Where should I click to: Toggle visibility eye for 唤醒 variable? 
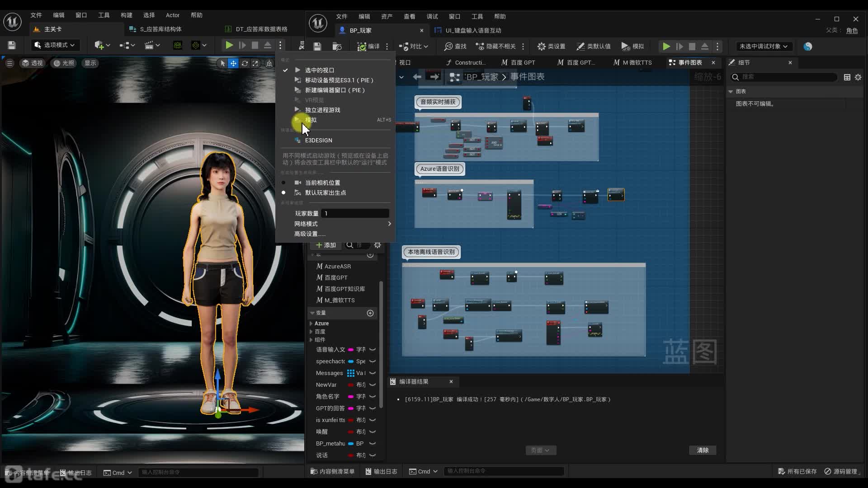point(373,432)
